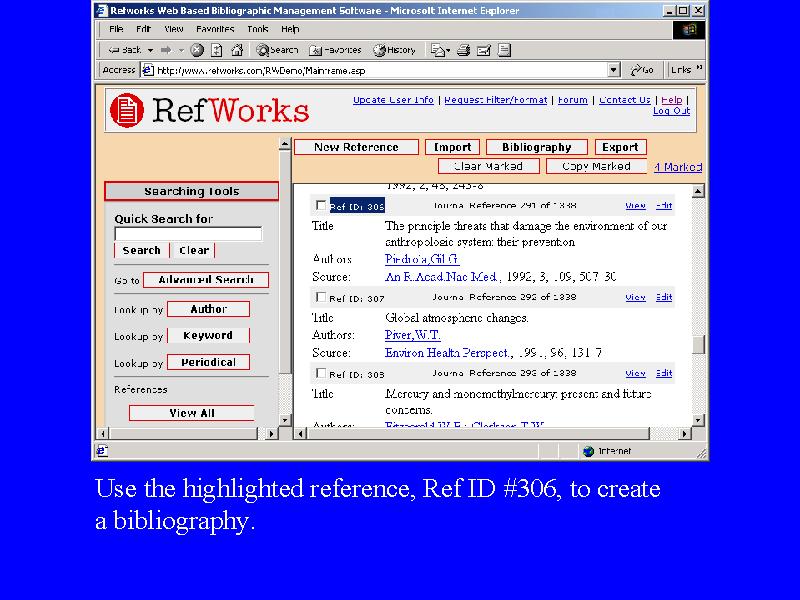Click the Request Filter/Format link
The image size is (800, 600).
(495, 100)
